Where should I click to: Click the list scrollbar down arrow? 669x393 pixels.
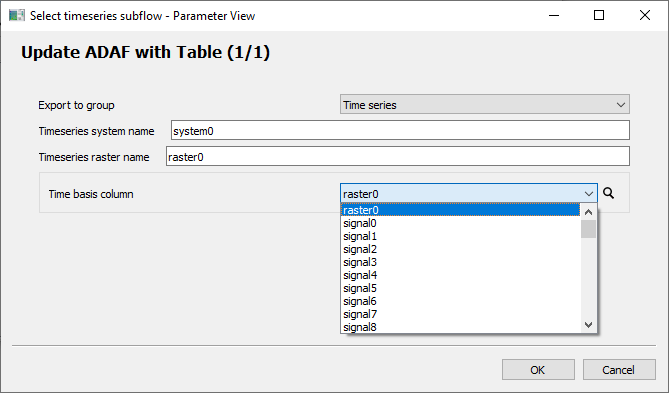pos(588,325)
